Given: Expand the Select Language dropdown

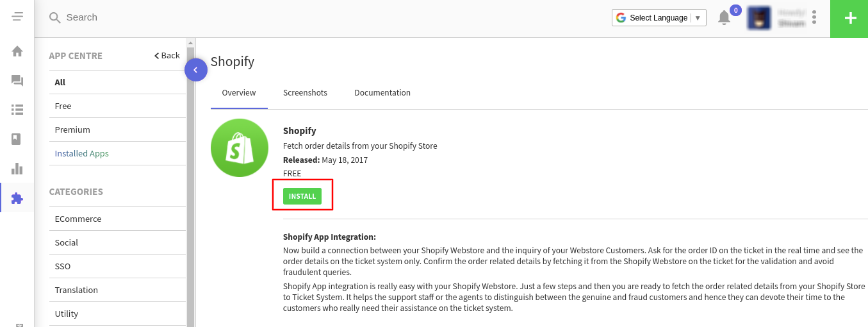Looking at the screenshot, I should click(659, 18).
